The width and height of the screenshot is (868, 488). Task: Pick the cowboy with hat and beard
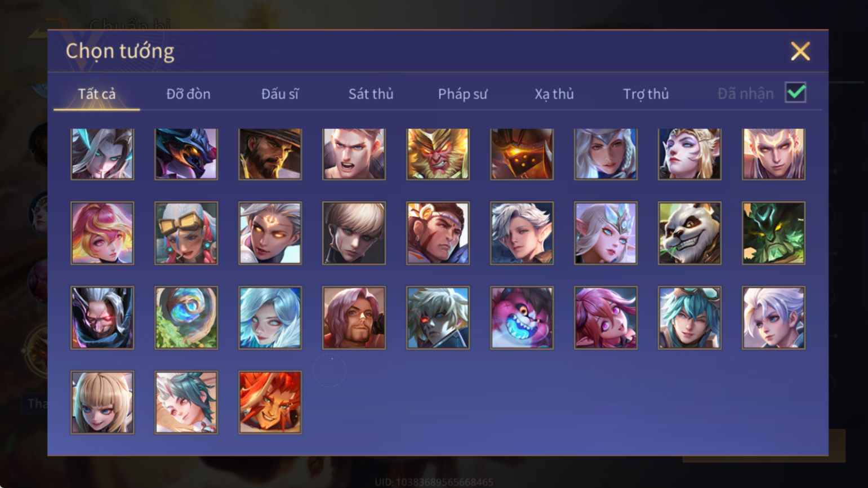270,154
